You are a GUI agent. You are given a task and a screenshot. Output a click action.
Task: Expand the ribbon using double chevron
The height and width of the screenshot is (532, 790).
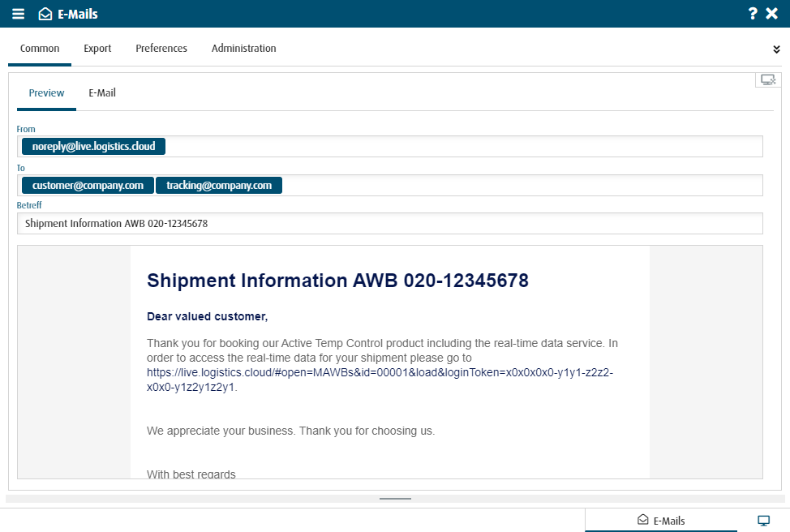776,49
